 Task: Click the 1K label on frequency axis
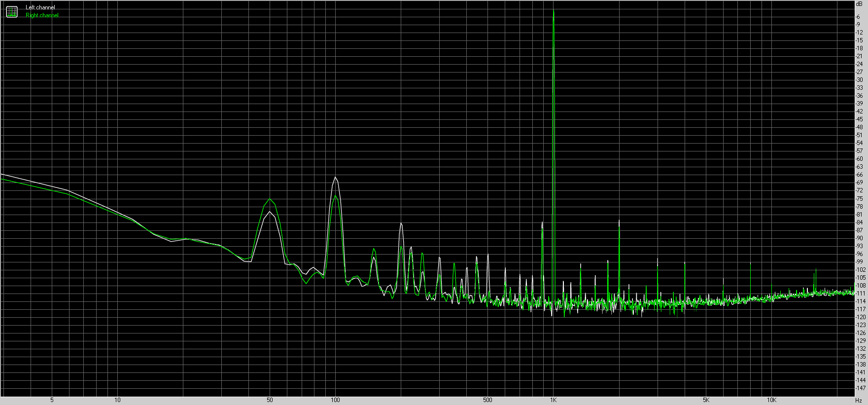(x=554, y=400)
